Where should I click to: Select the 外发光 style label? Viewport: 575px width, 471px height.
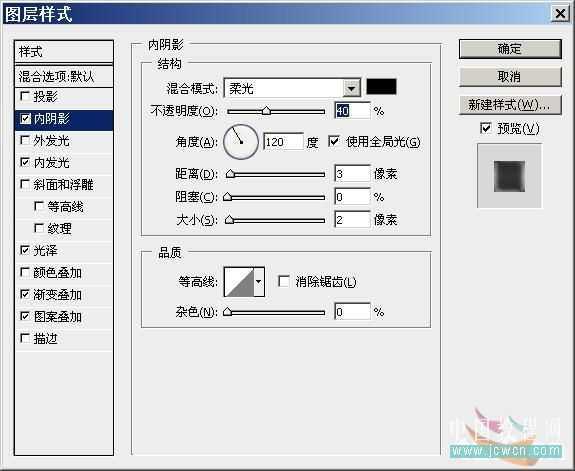51,140
